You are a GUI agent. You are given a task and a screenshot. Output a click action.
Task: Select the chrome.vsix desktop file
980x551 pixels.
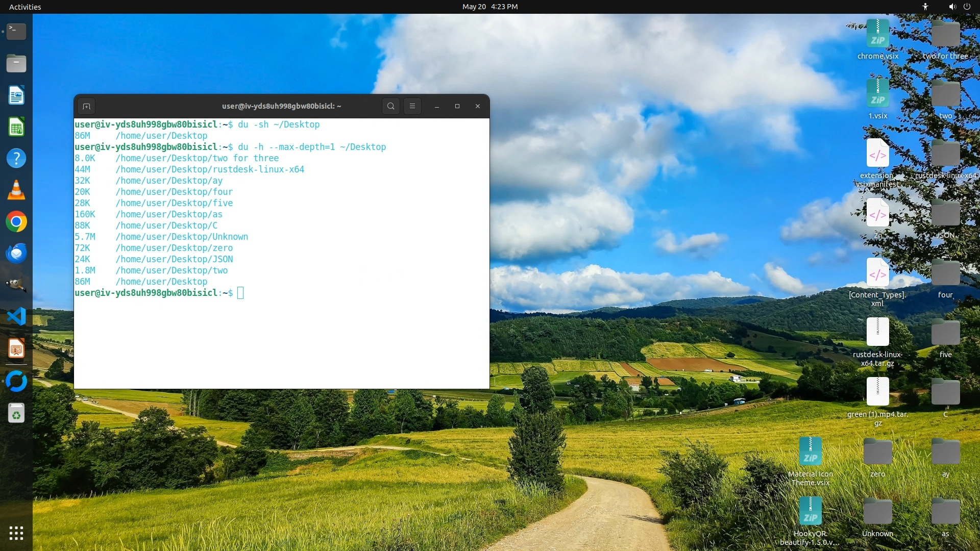click(x=877, y=34)
